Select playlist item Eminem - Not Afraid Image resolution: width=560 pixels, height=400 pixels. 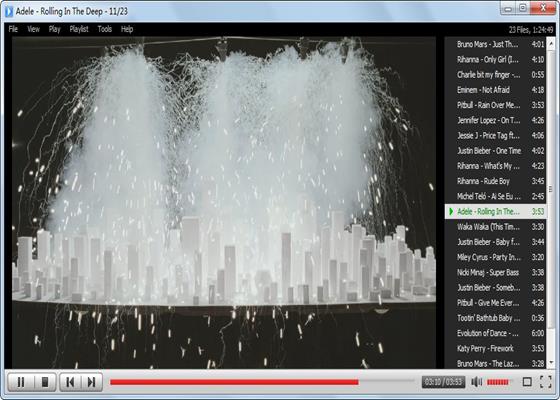click(495, 90)
